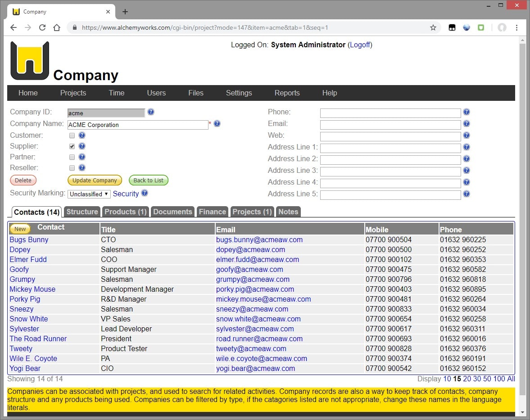Click help icon for Address Line 1
The width and height of the screenshot is (530, 420).
[467, 147]
